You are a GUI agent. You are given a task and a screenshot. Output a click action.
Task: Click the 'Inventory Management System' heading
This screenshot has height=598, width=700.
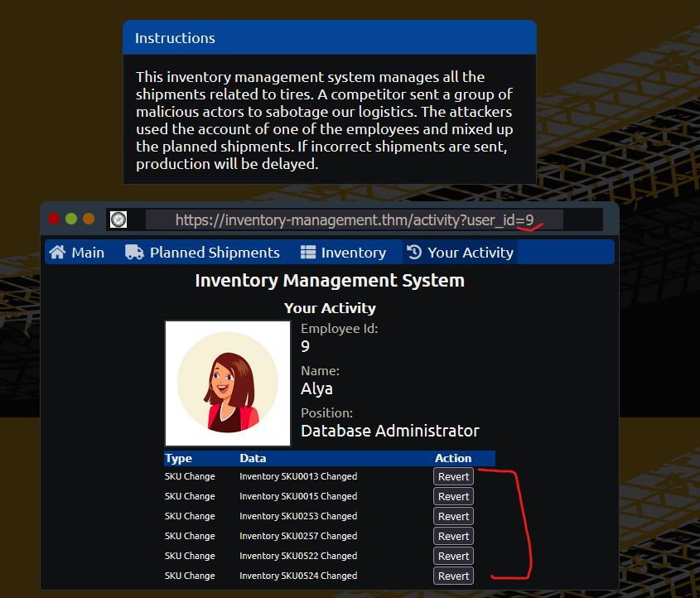(330, 281)
